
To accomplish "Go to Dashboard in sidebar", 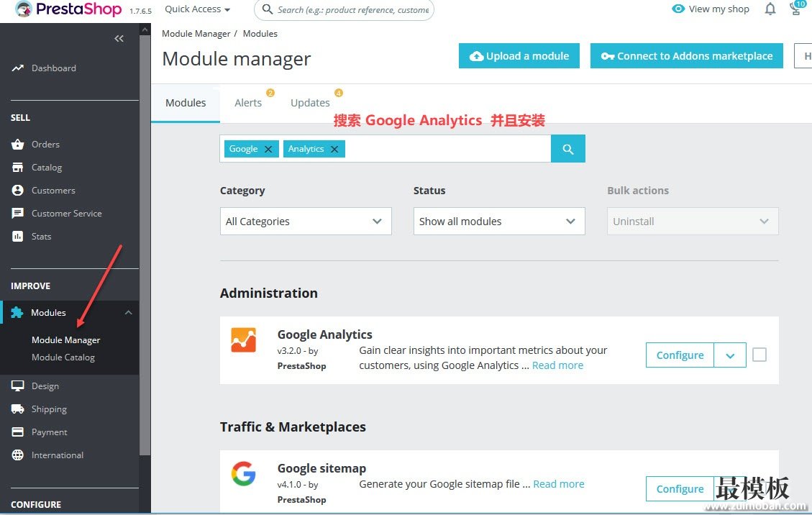I will pyautogui.click(x=54, y=68).
